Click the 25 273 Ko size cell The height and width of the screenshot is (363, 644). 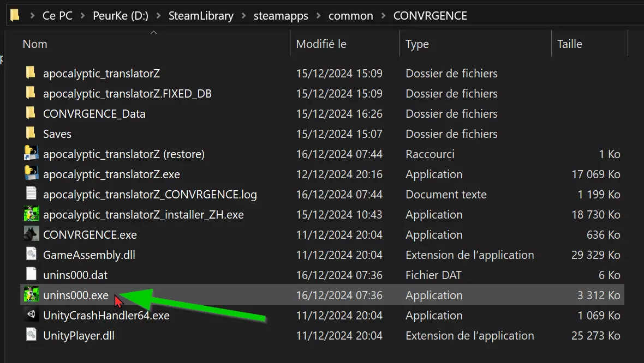point(596,336)
